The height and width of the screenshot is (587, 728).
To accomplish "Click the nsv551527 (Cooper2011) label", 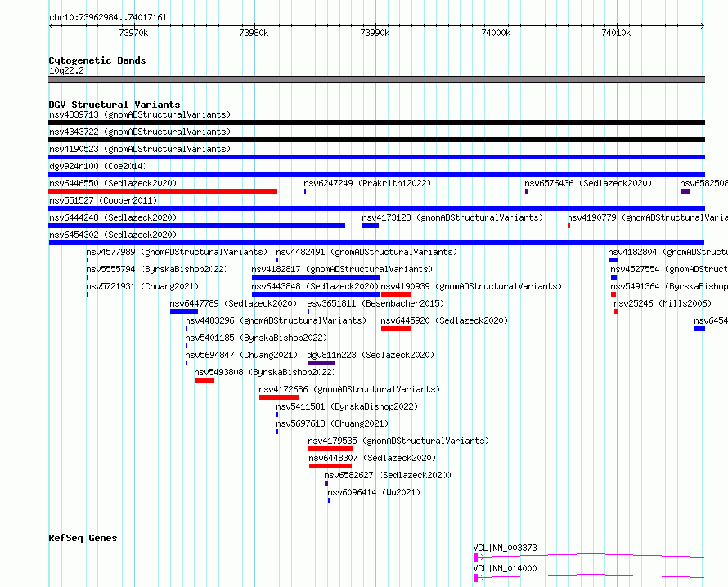I will pyautogui.click(x=103, y=200).
